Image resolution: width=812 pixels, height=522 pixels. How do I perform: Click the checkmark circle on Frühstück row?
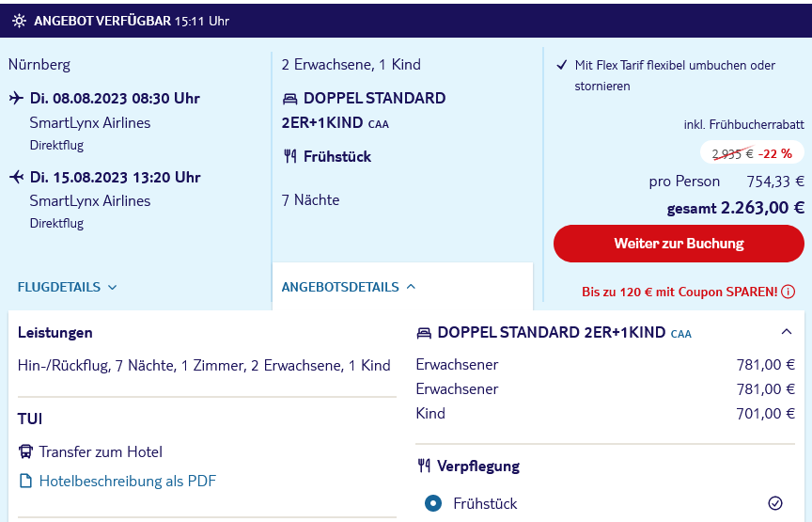(775, 503)
